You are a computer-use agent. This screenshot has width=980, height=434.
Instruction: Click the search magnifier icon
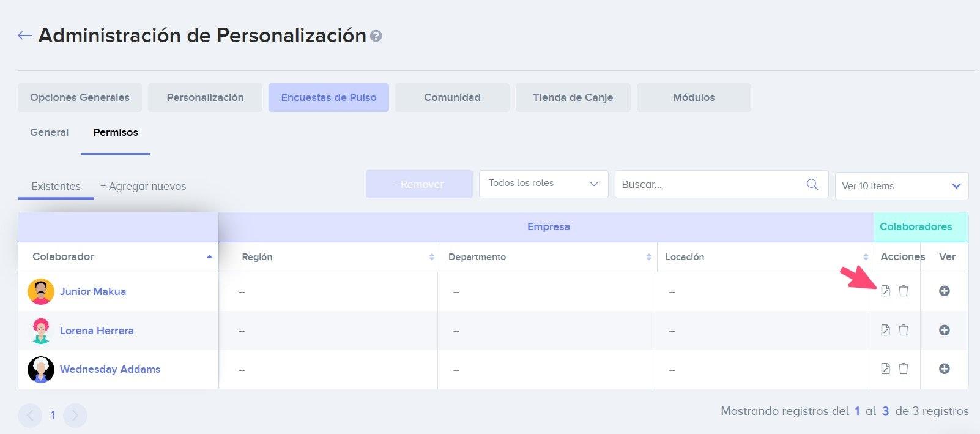click(812, 184)
